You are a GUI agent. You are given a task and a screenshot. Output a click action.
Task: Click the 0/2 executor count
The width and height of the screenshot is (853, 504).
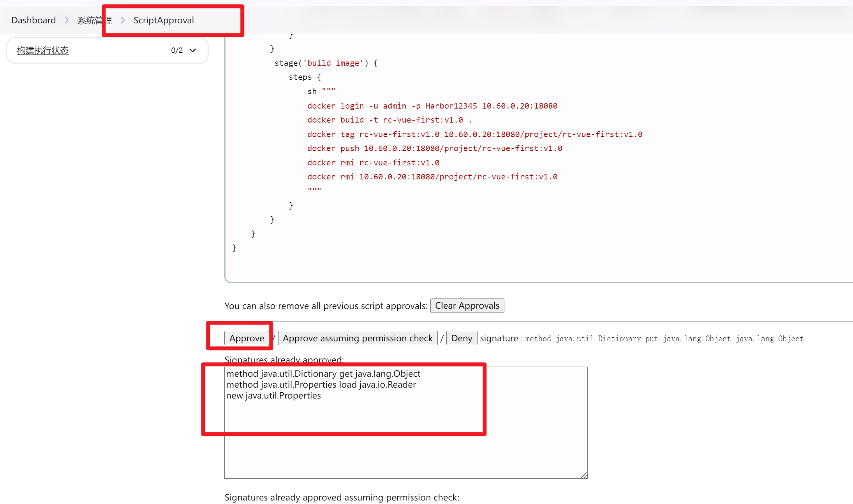click(x=177, y=51)
